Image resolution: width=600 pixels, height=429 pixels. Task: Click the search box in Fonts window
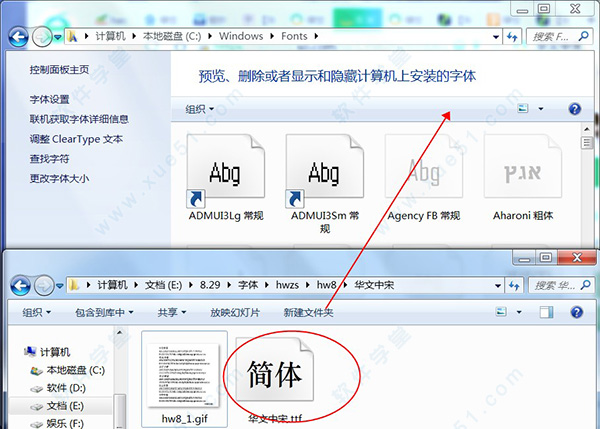pos(560,36)
